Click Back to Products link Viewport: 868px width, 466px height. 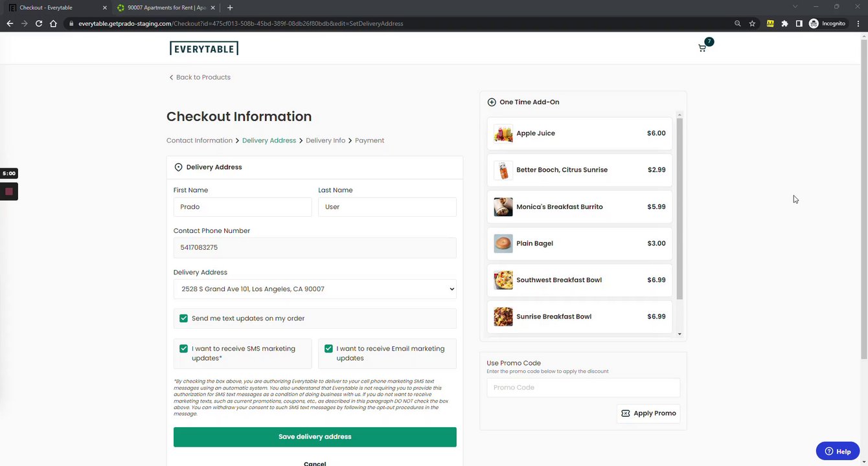click(200, 77)
